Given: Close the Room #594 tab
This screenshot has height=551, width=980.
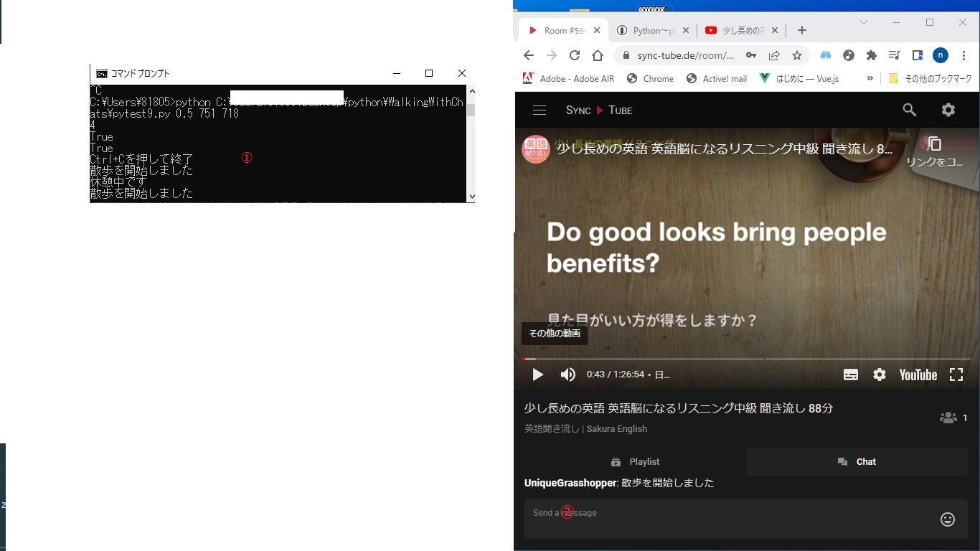Looking at the screenshot, I should tap(597, 30).
